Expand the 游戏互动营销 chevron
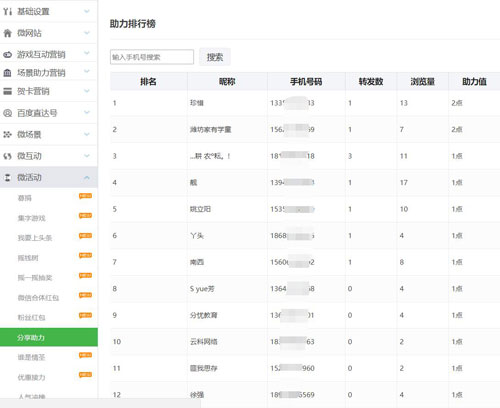 pyautogui.click(x=87, y=53)
